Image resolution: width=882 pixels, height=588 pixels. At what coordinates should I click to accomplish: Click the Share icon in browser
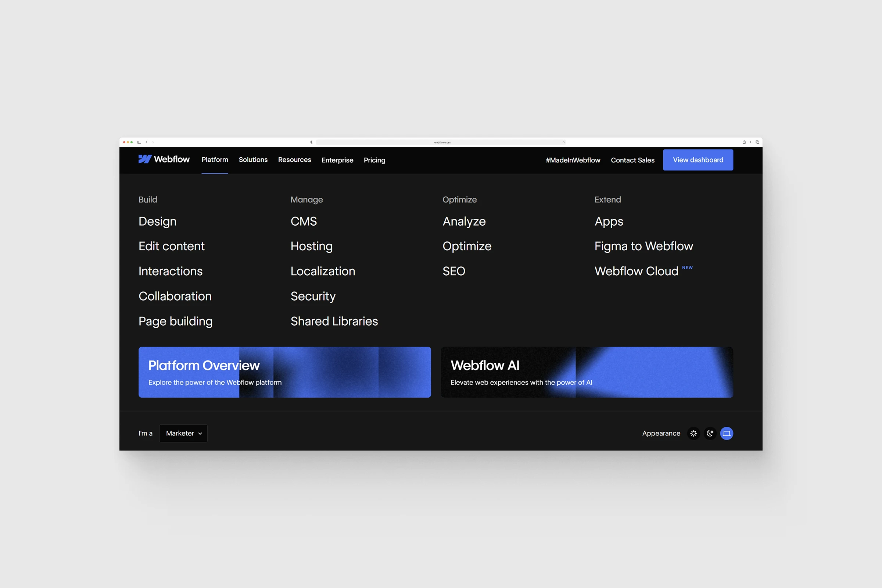[x=744, y=142]
